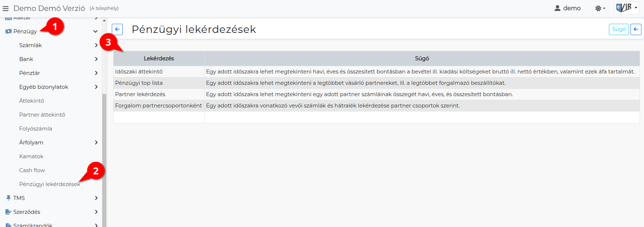
Task: Click the hamburger menu icon
Action: coord(5,8)
